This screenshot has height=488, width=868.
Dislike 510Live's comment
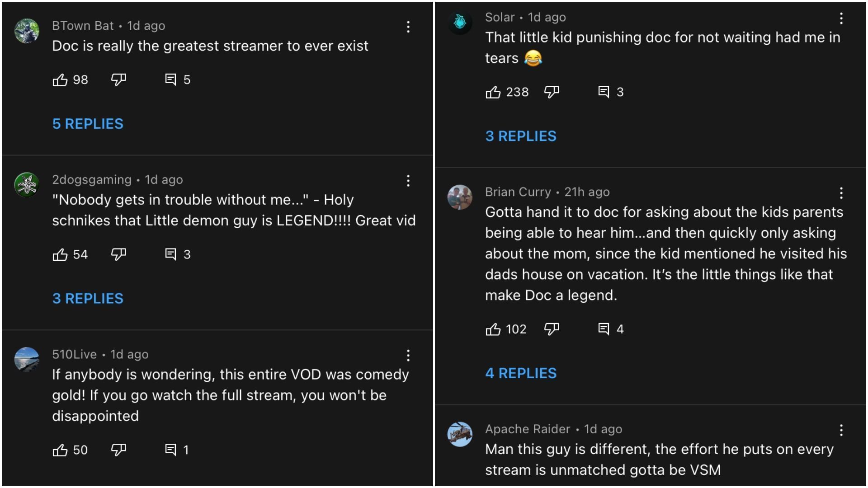(x=118, y=450)
